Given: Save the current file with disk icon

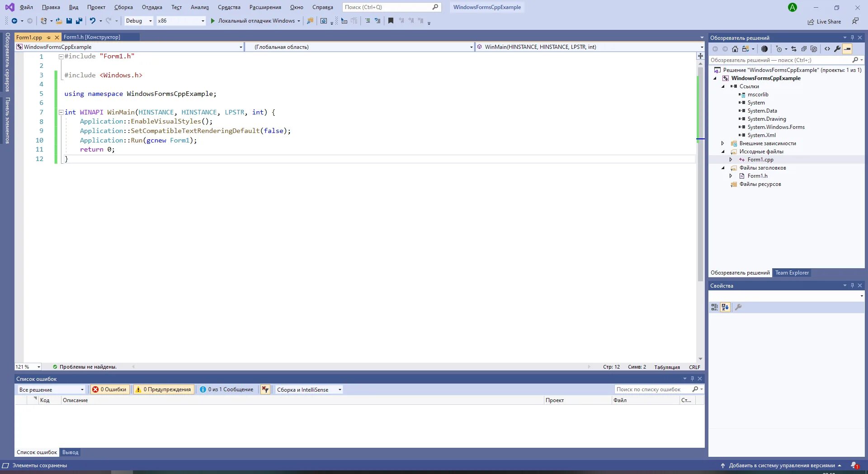Looking at the screenshot, I should point(69,21).
